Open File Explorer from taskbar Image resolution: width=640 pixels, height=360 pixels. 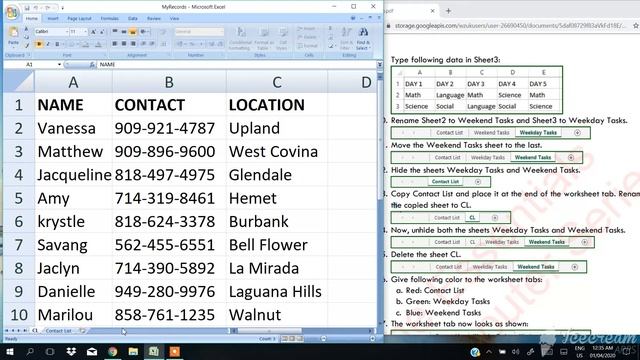(133, 351)
